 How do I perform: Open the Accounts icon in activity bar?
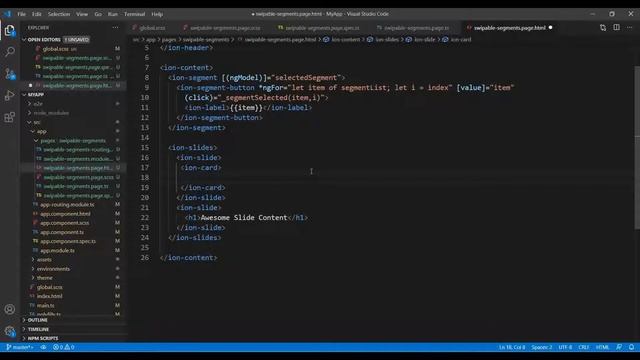9,309
